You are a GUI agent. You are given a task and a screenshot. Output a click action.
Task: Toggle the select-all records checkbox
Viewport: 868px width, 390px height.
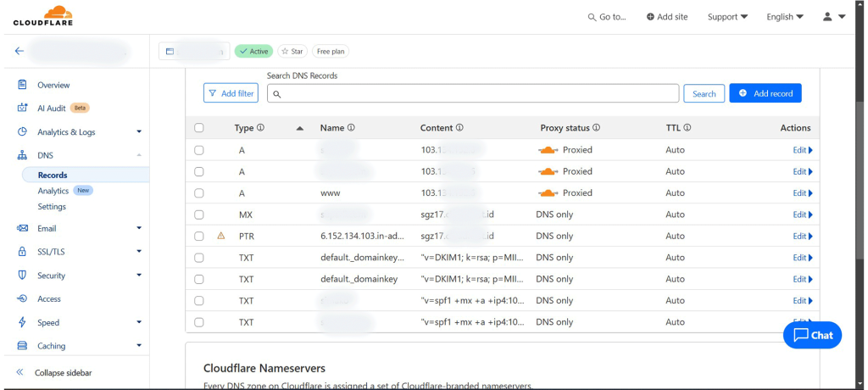point(199,128)
